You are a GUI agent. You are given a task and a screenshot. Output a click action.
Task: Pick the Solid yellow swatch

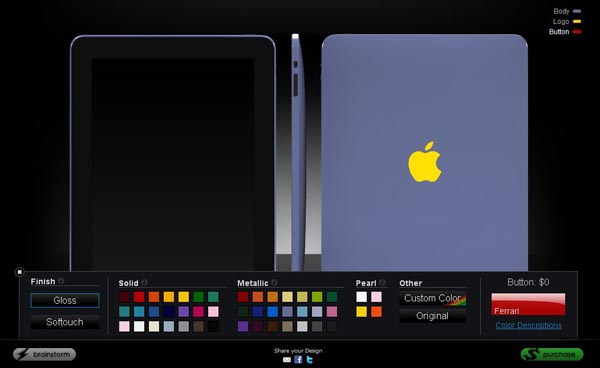[184, 297]
